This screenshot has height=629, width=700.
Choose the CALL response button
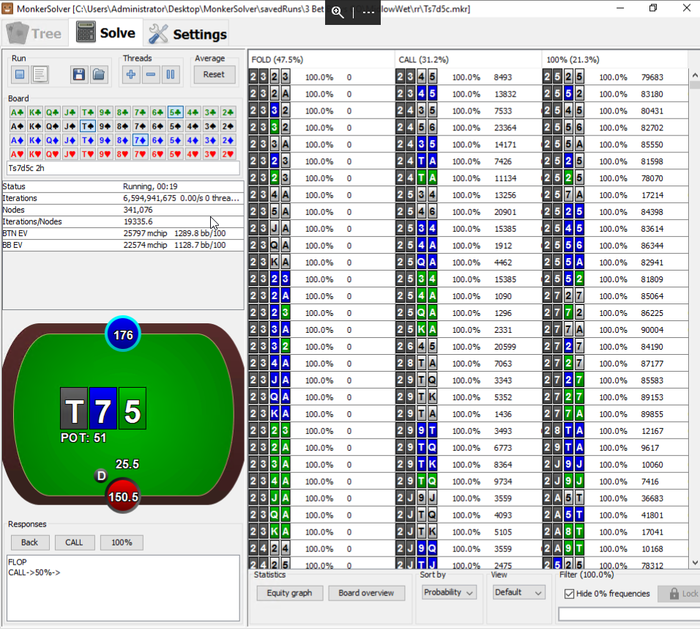[x=74, y=542]
